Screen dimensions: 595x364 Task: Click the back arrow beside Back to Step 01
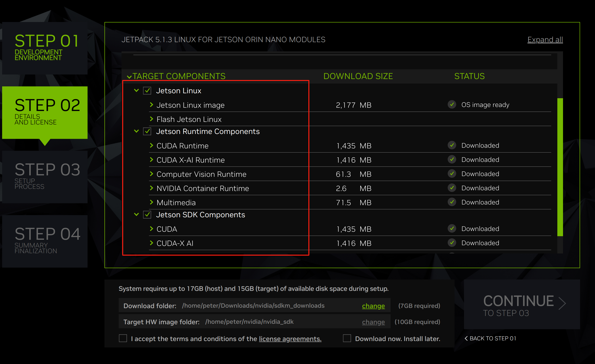click(x=466, y=338)
